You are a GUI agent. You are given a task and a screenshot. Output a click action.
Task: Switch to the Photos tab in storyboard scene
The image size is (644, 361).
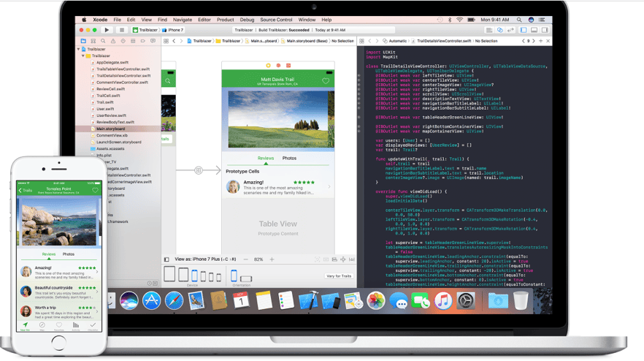(289, 159)
